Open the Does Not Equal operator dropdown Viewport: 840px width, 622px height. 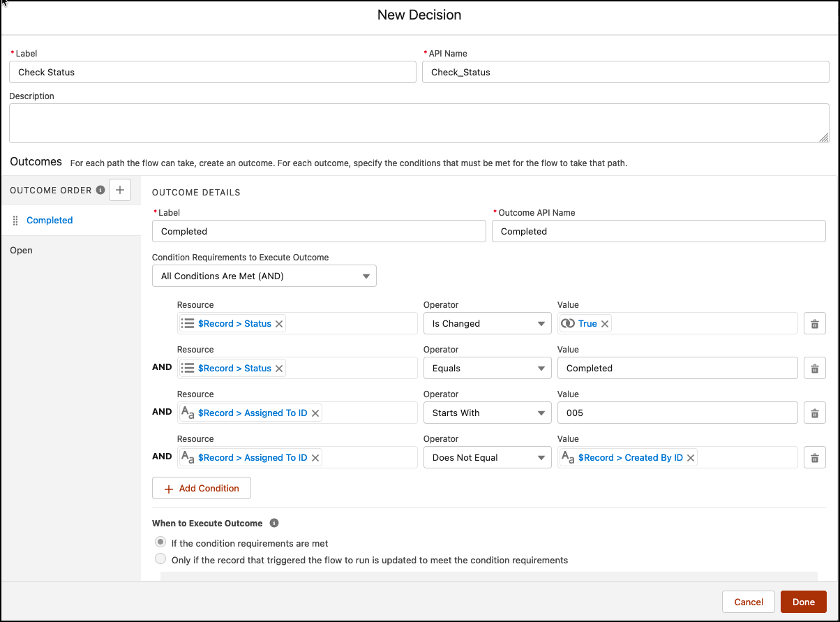pos(487,457)
